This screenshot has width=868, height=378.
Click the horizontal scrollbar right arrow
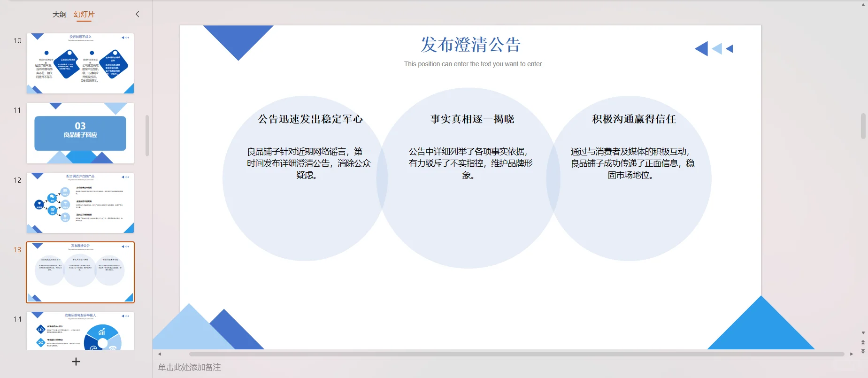tap(852, 354)
